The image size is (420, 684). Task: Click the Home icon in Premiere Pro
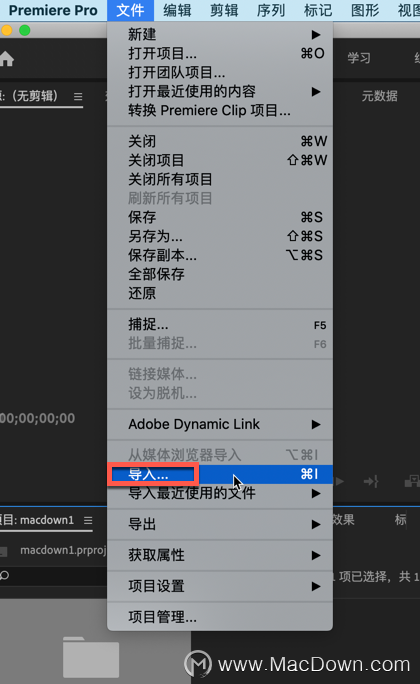pyautogui.click(x=7, y=59)
